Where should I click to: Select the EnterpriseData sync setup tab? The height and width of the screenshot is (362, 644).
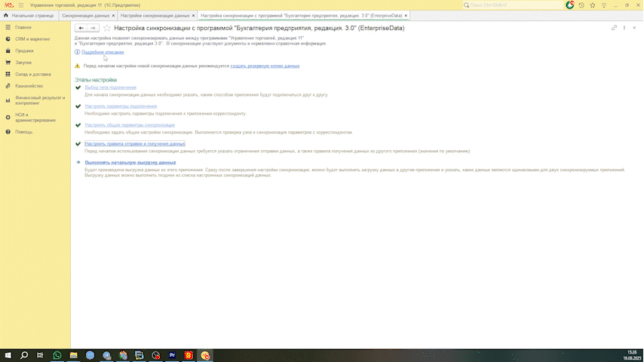tap(301, 16)
